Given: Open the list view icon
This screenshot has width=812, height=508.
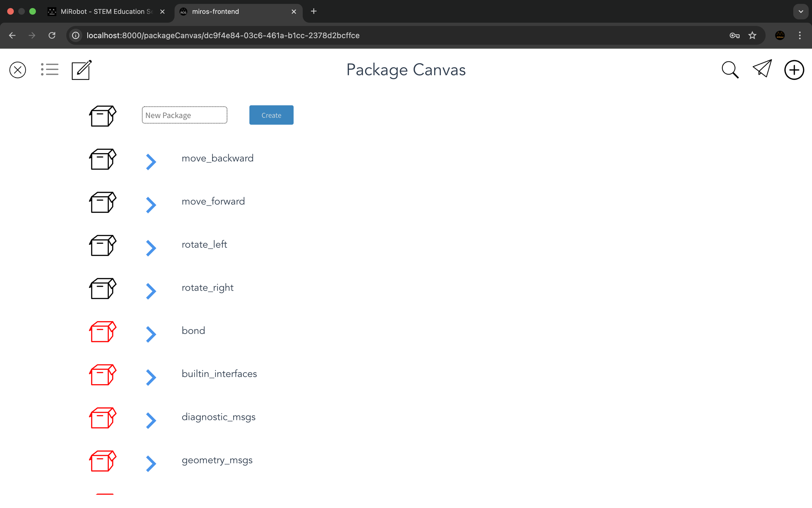Looking at the screenshot, I should (50, 70).
